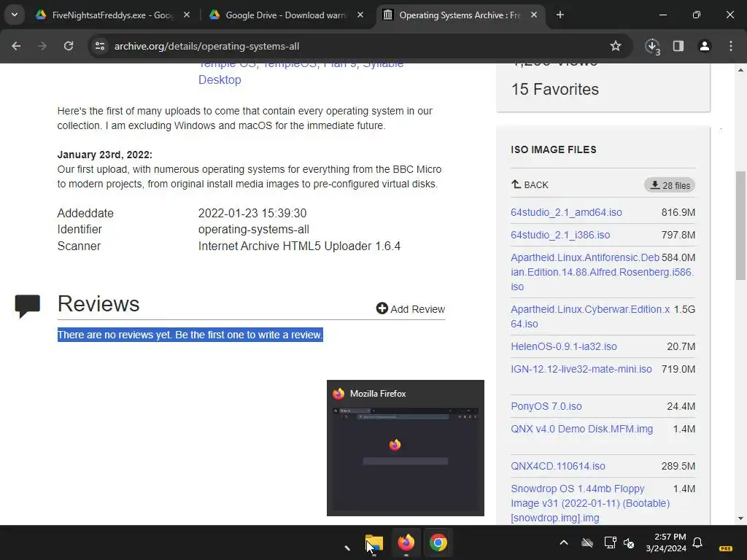The width and height of the screenshot is (747, 560).
Task: Download IGN-12.12-live32-mate-mini.iso
Action: tap(581, 369)
